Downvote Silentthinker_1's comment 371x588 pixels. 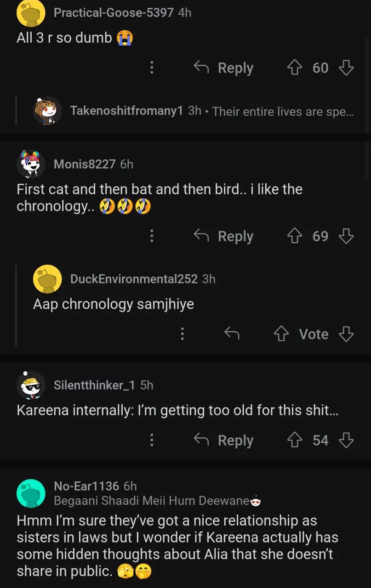click(346, 441)
